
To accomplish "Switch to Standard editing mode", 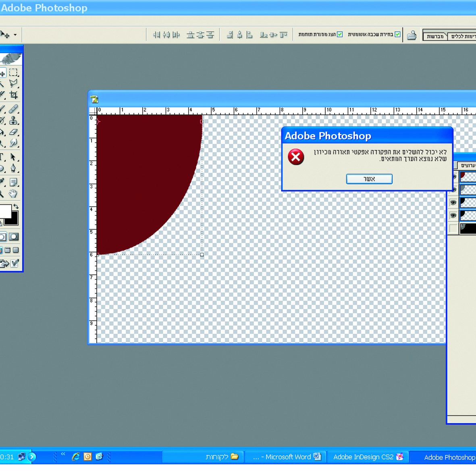I will click(2, 237).
